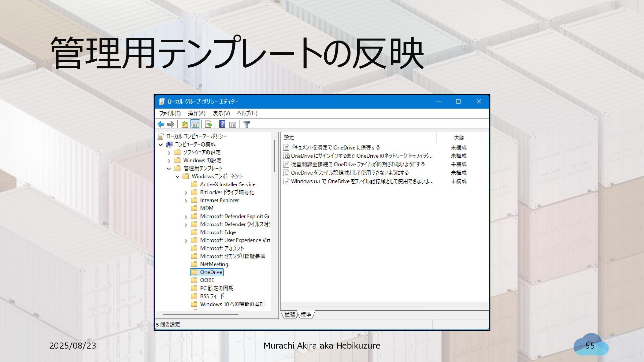Close the policy editor window
Image resolution: width=644 pixels, height=362 pixels.
pos(479,102)
